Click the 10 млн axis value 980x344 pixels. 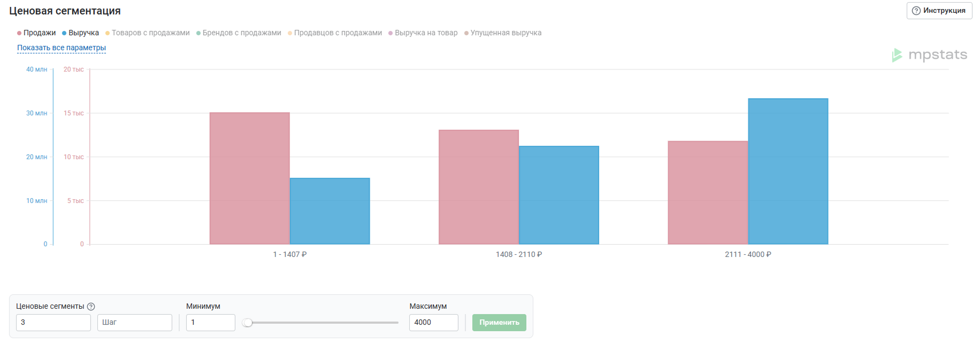pos(37,201)
